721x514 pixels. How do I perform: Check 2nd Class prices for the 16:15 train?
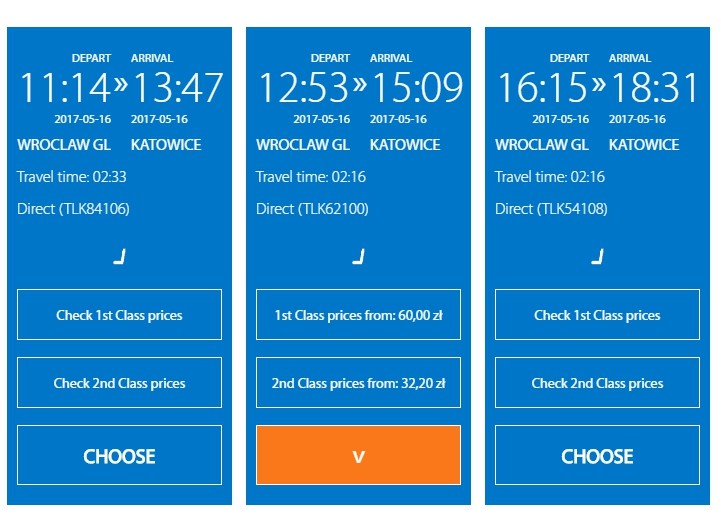[597, 383]
